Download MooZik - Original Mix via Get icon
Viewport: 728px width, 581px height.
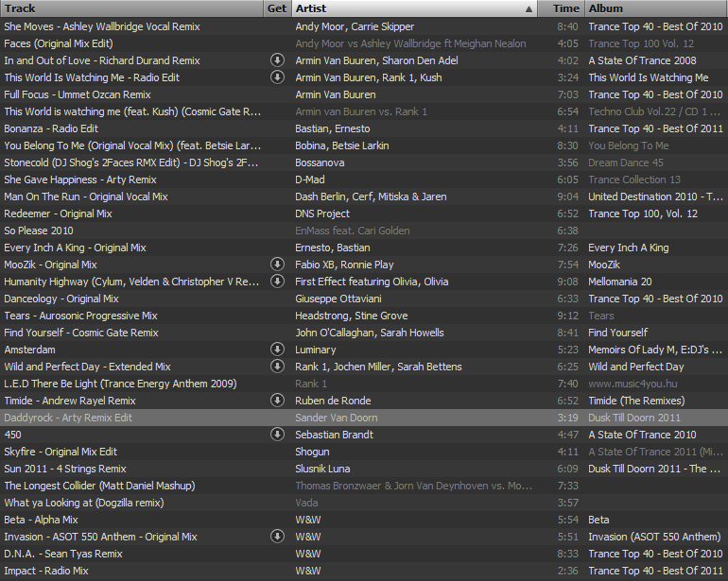(x=277, y=265)
